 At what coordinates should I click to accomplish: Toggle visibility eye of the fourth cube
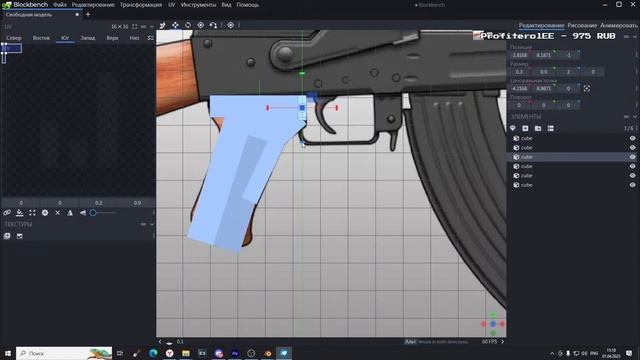click(x=632, y=167)
